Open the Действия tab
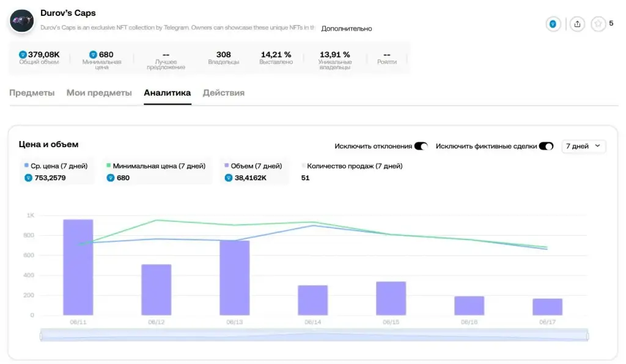This screenshot has width=626, height=364. pyautogui.click(x=224, y=93)
